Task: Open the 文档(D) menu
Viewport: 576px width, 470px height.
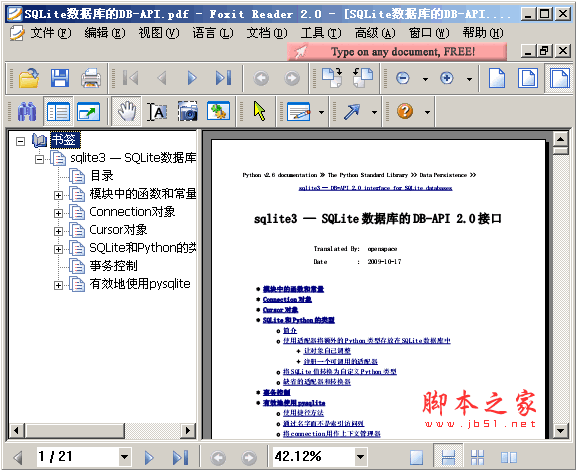Action: 267,33
